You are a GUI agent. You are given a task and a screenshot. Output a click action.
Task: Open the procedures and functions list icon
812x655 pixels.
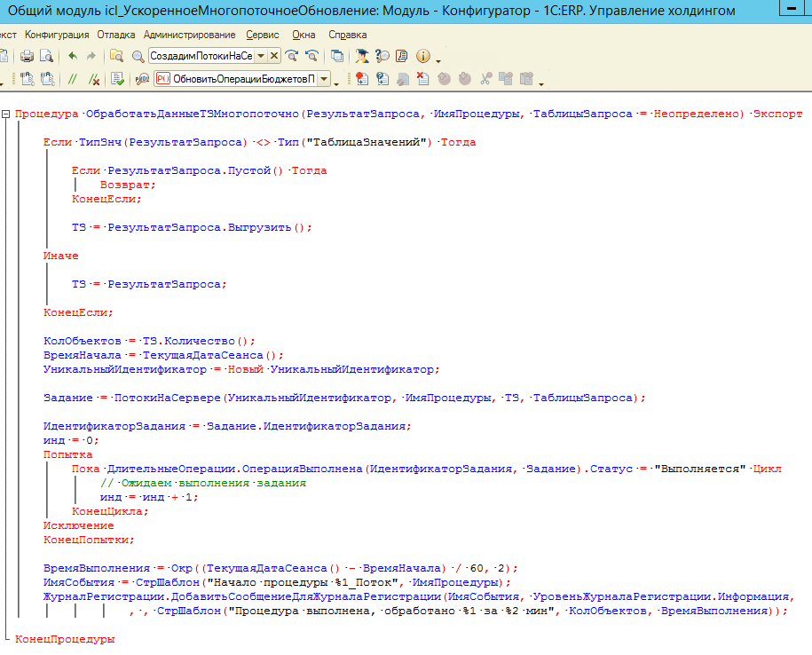coord(142,79)
